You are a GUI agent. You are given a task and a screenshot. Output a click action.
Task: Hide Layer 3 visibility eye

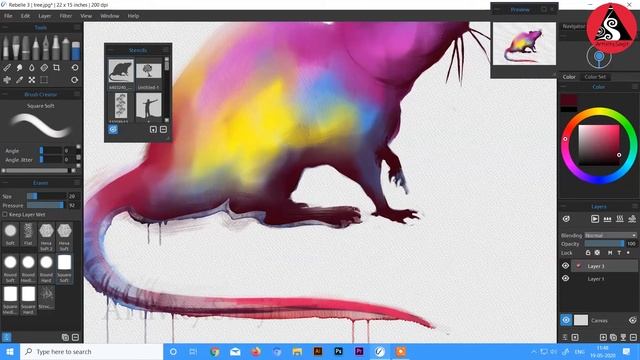(x=565, y=266)
